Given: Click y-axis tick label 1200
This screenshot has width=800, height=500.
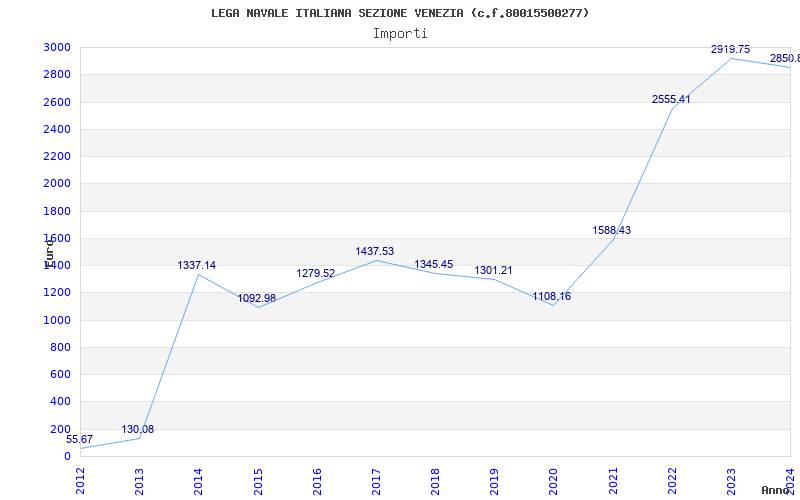Looking at the screenshot, I should tap(57, 293).
